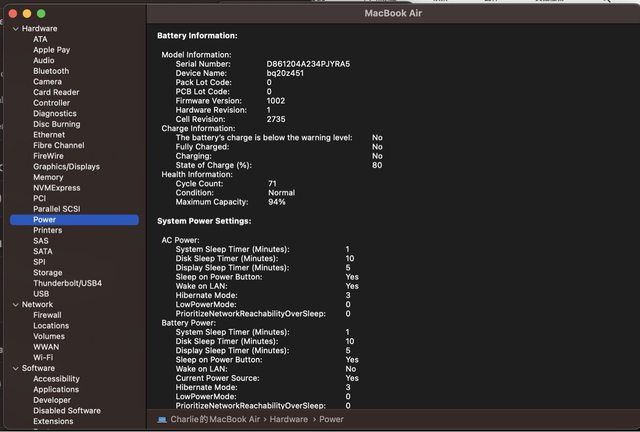The height and width of the screenshot is (432, 640).
Task: Click Power in the bottom path bar
Action: pos(332,420)
